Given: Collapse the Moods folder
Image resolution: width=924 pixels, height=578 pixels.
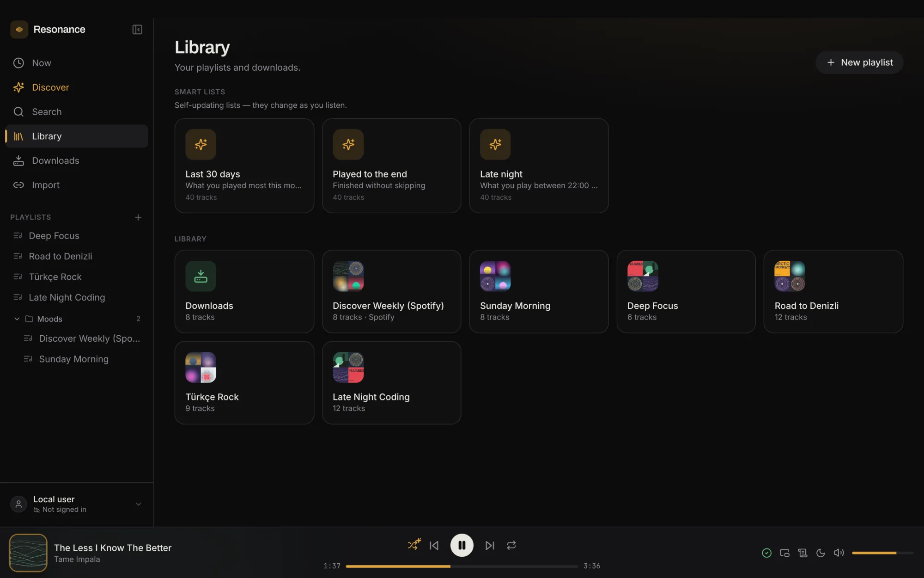Looking at the screenshot, I should 77,319.
